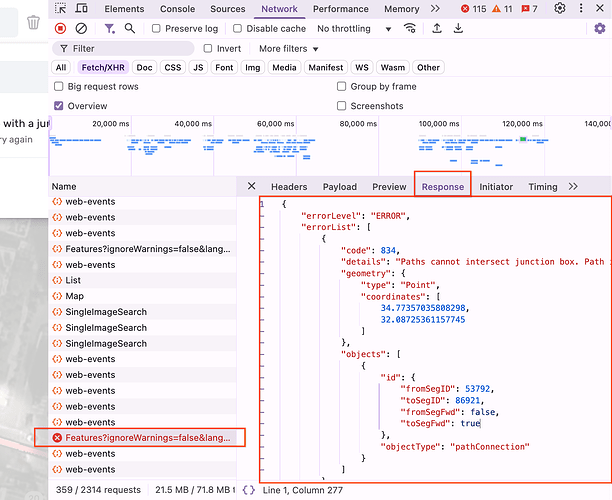Select the List request row
The height and width of the screenshot is (500, 612).
coord(142,280)
